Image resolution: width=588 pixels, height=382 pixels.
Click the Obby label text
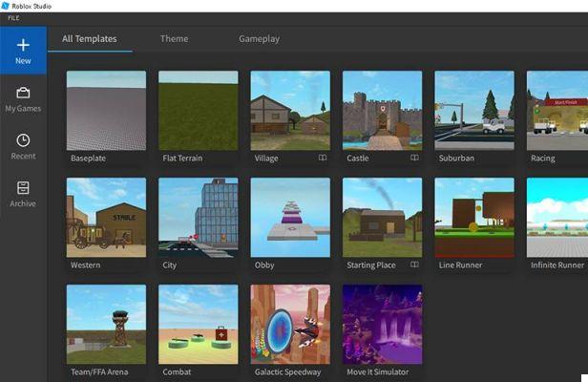click(x=264, y=265)
